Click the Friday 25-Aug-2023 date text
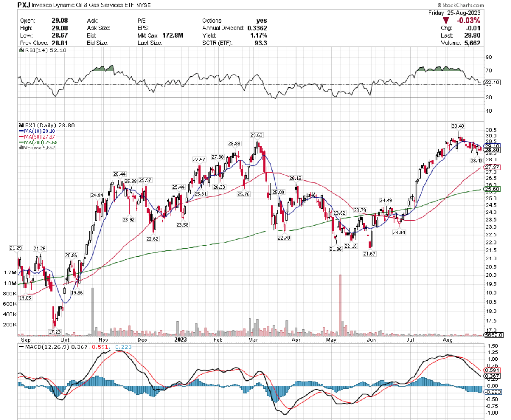The height and width of the screenshot is (420, 511). (454, 13)
